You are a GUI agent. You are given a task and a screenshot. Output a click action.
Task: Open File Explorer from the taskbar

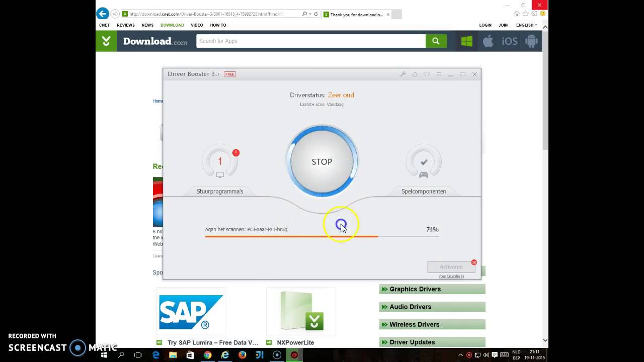click(173, 355)
